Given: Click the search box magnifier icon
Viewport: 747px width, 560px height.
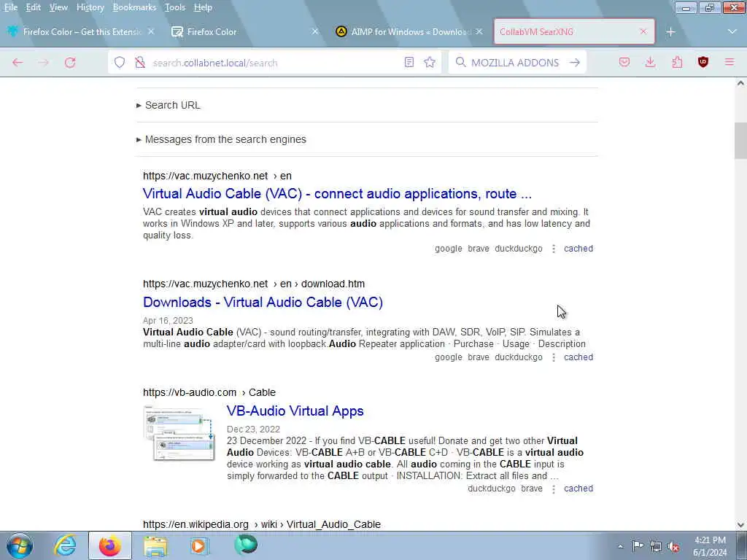Looking at the screenshot, I should 460,63.
